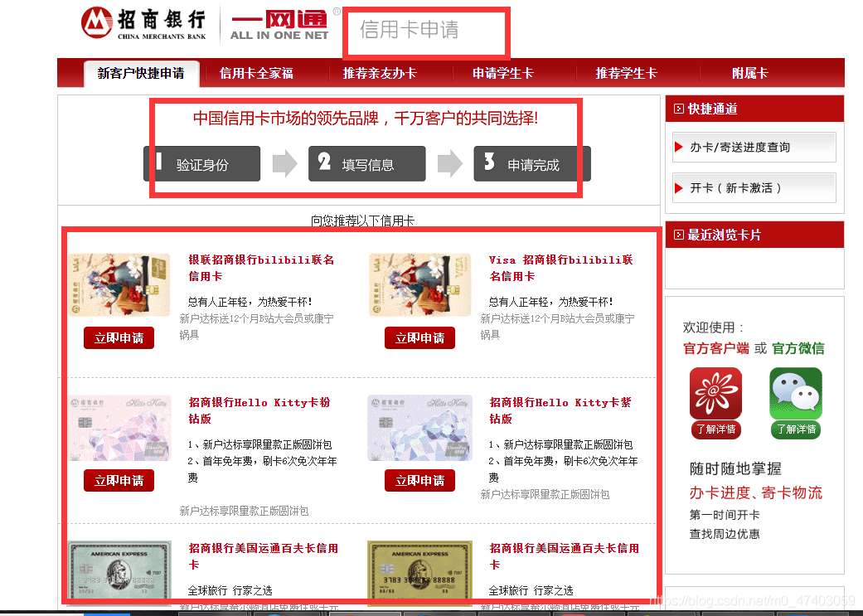The width and height of the screenshot is (863, 616).
Task: Click the 官方客户端 text link
Action: [x=716, y=348]
